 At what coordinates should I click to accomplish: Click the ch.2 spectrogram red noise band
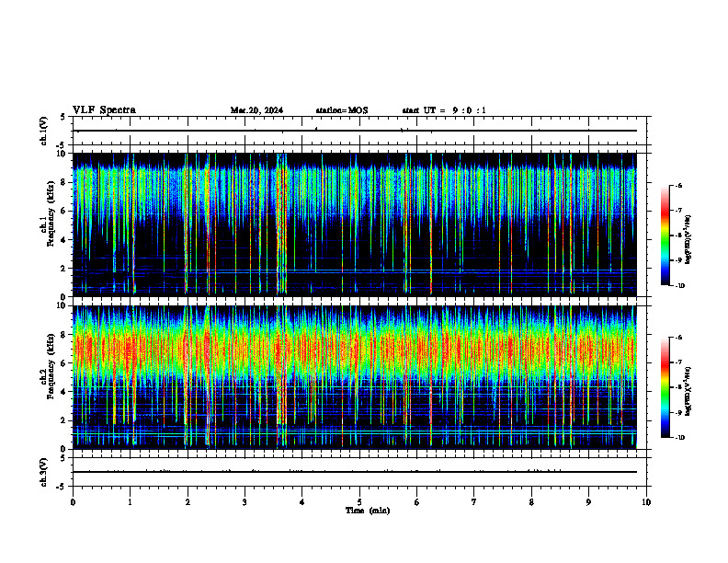tap(355, 349)
